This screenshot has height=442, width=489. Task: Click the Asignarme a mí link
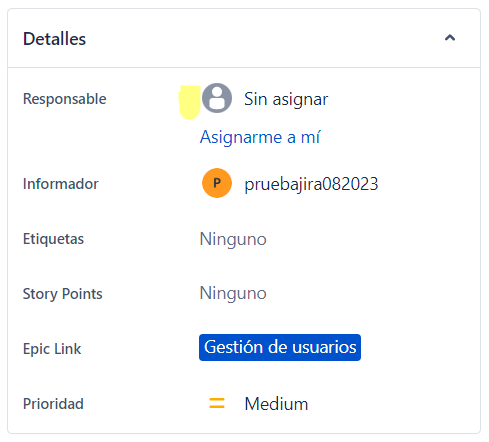[x=260, y=137]
